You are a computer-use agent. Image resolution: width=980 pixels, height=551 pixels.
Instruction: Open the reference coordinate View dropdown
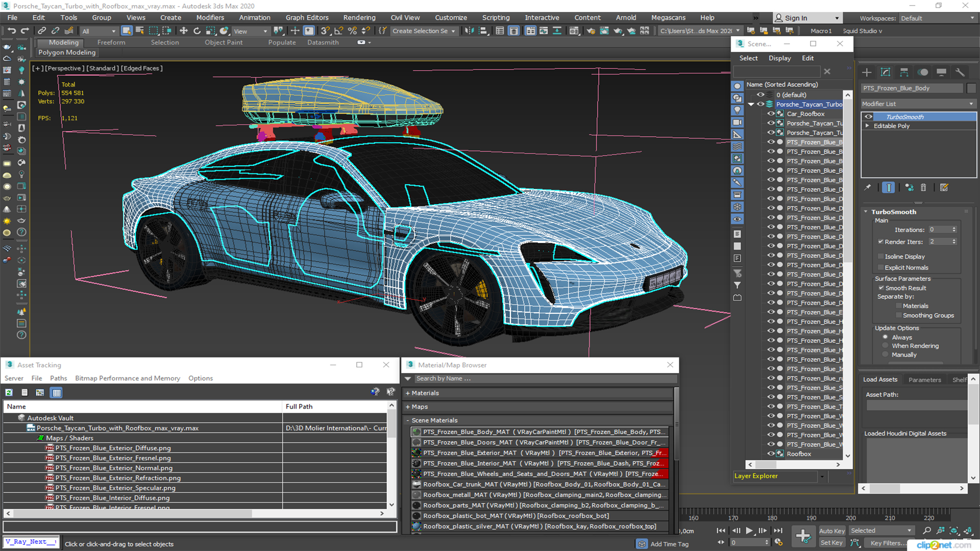(250, 31)
